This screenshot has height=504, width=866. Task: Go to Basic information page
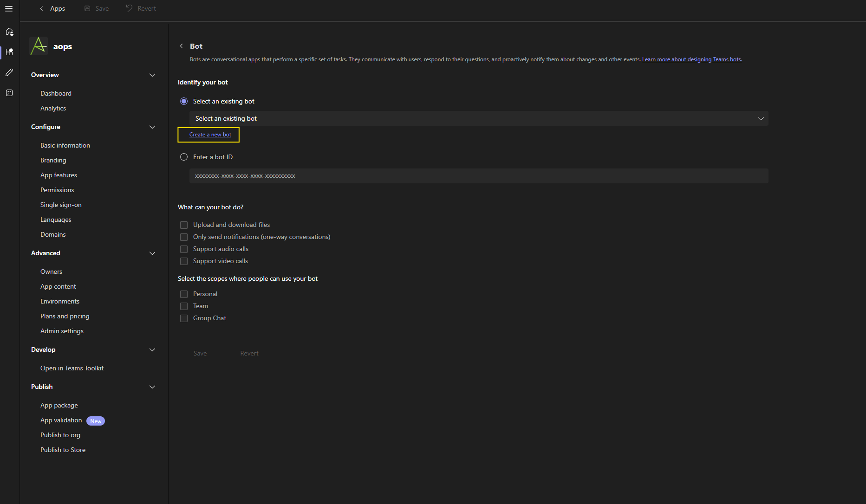65,145
